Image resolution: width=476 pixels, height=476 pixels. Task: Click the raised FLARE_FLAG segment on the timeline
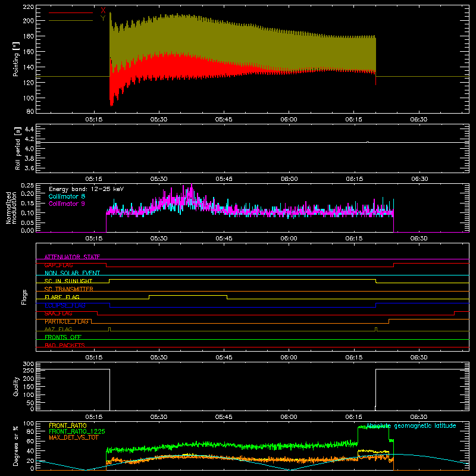pyautogui.click(x=188, y=295)
